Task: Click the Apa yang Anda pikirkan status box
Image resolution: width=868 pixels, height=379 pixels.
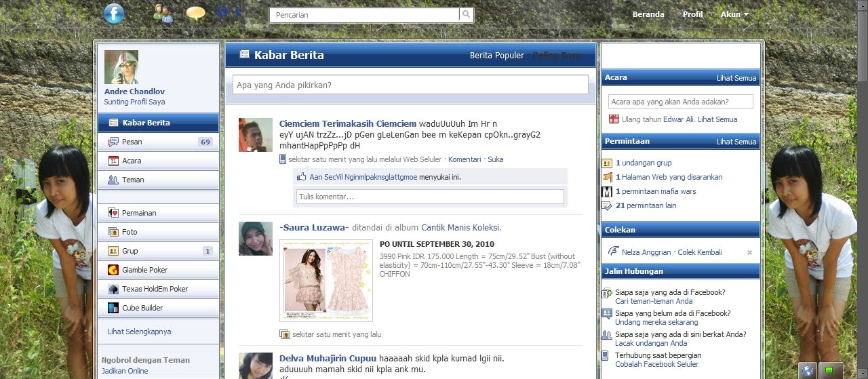Action: pos(410,85)
